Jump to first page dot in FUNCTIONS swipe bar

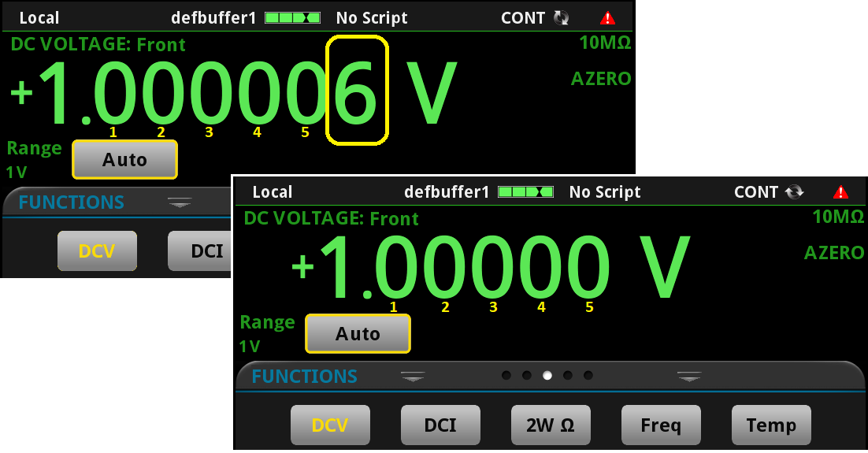tap(506, 376)
